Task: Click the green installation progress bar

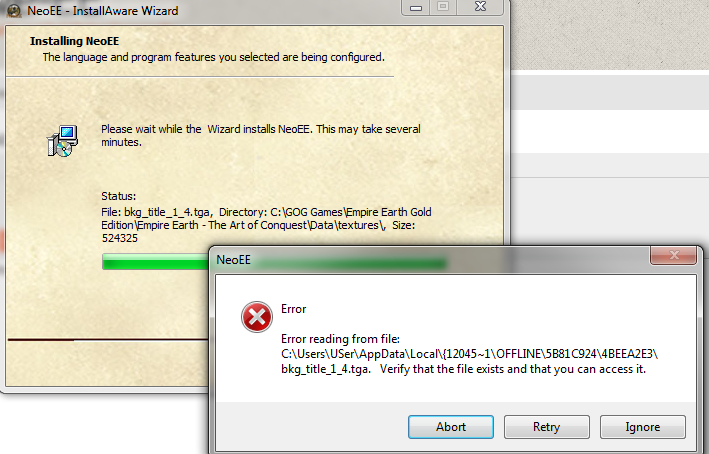Action: (x=156, y=261)
